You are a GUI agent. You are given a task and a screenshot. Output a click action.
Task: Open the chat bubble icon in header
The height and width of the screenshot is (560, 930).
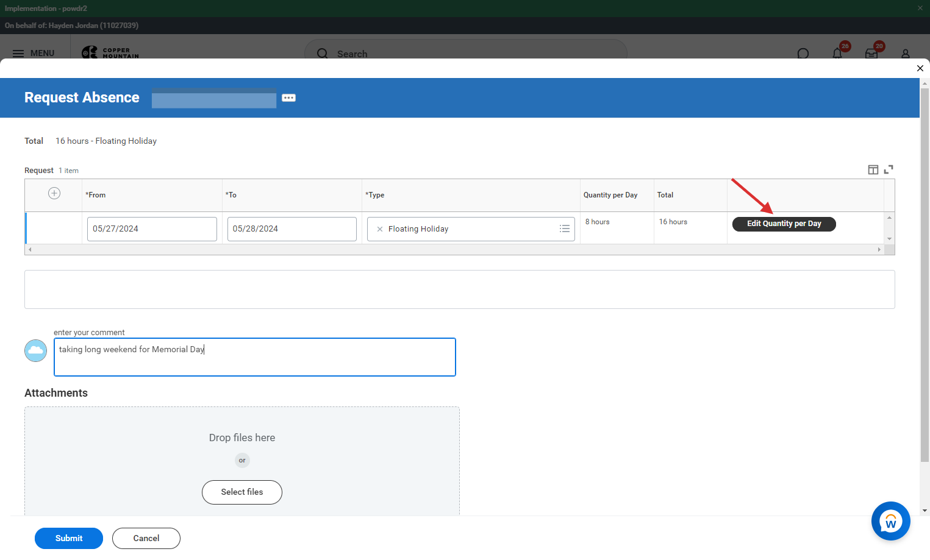[x=803, y=54]
